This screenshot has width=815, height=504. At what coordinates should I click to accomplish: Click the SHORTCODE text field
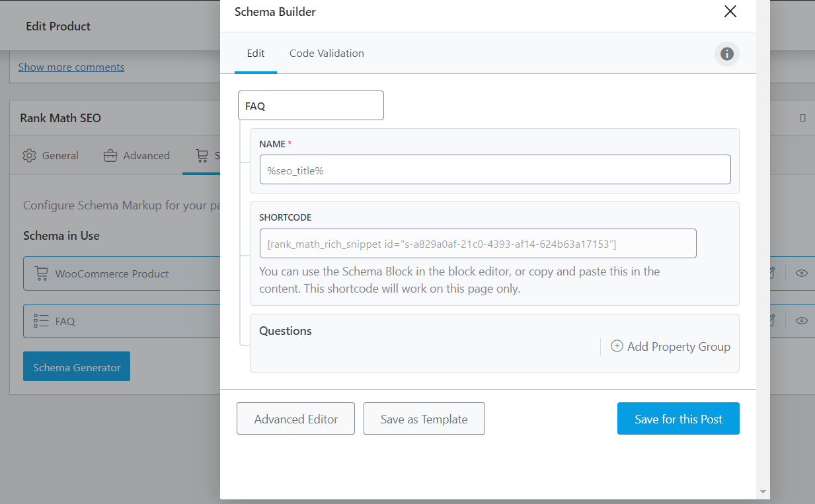(x=478, y=244)
